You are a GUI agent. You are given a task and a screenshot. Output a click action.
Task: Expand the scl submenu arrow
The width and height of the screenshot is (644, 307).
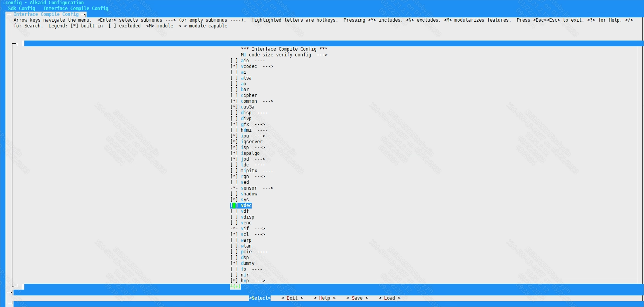260,234
